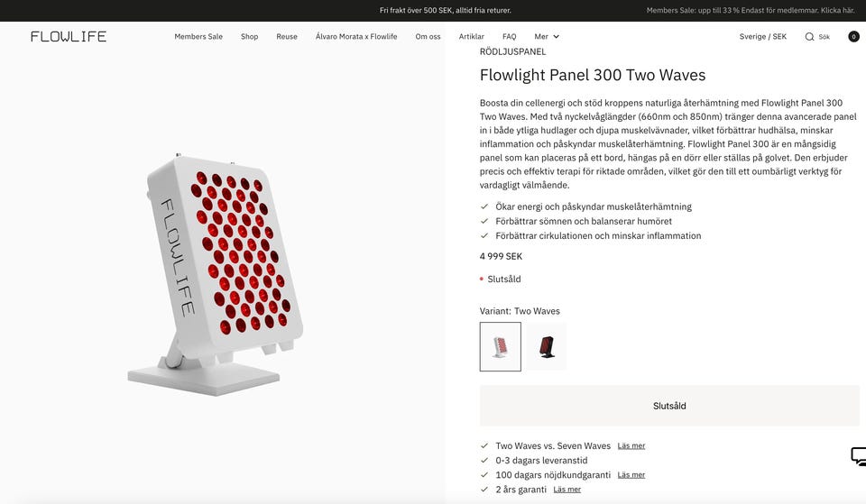This screenshot has height=504, width=866.
Task: Click the Slutsåld sold-out button
Action: click(669, 406)
